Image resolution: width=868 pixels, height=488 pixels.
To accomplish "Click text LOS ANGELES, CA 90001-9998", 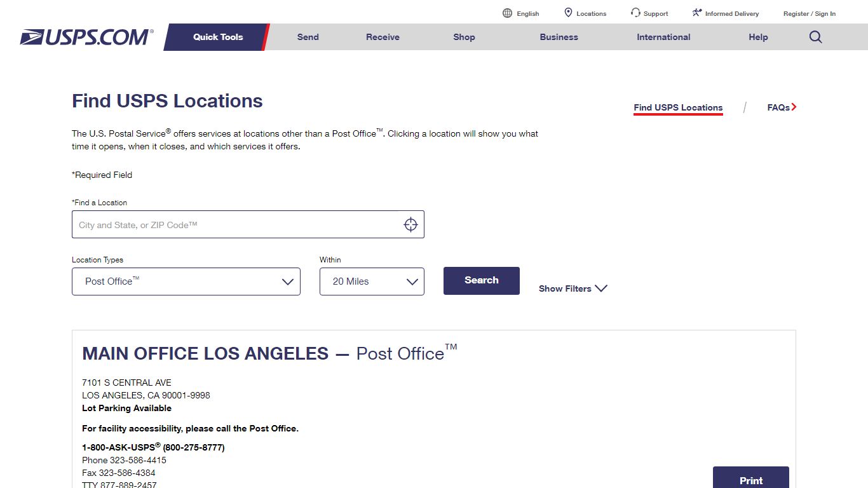I will [x=146, y=395].
